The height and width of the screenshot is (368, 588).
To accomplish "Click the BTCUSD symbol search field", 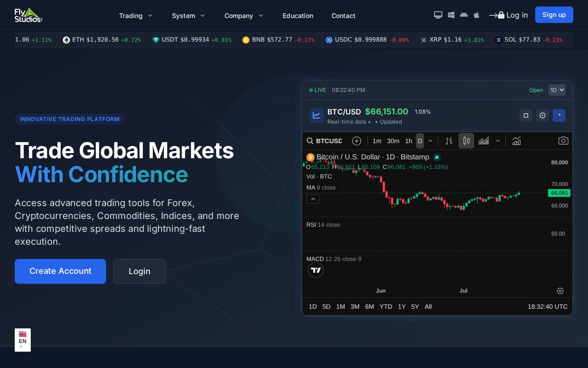I will 325,141.
